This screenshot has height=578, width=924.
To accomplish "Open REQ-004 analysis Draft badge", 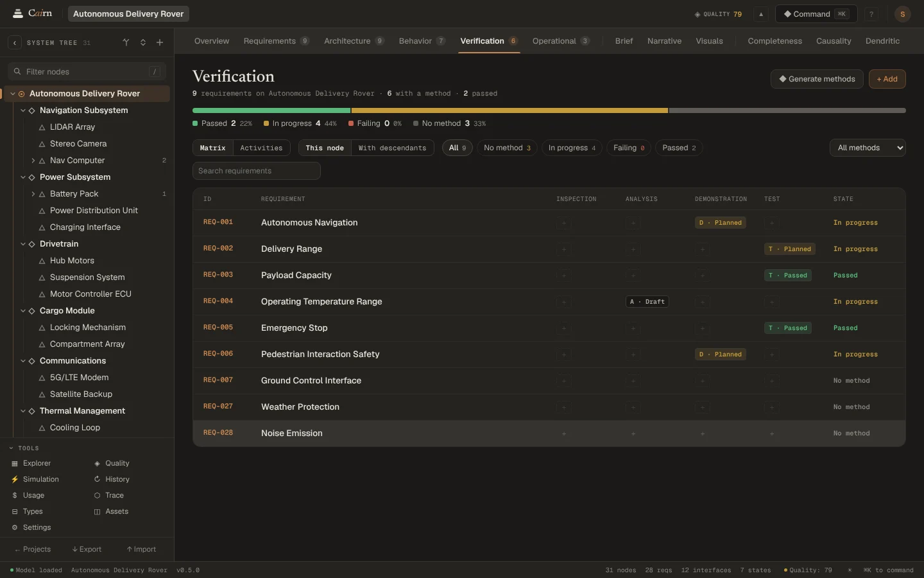I will point(647,302).
